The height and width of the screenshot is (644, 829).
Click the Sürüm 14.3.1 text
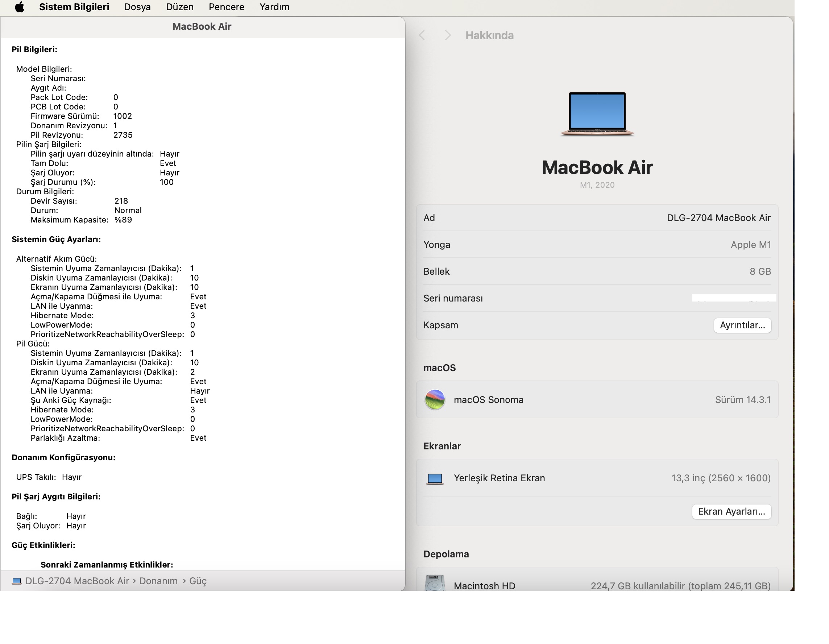pos(742,400)
